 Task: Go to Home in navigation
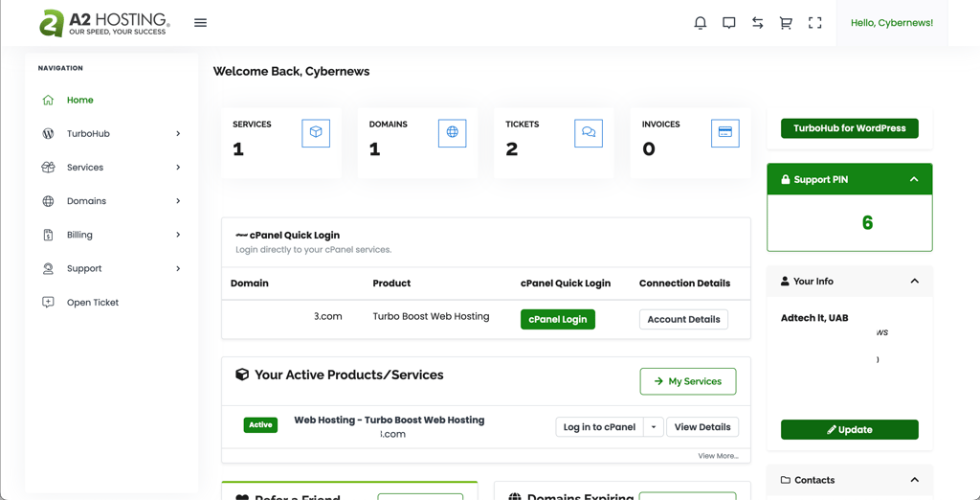pos(80,101)
